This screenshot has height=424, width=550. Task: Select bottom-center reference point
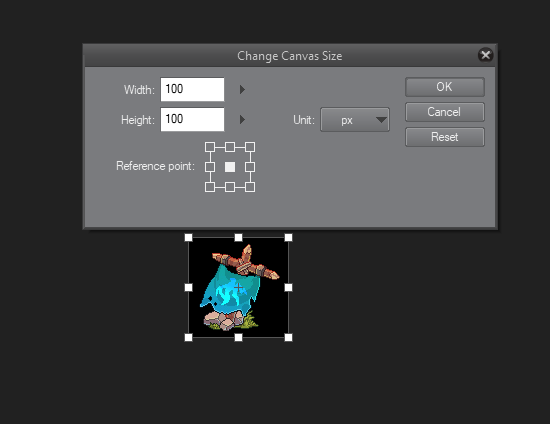(230, 187)
